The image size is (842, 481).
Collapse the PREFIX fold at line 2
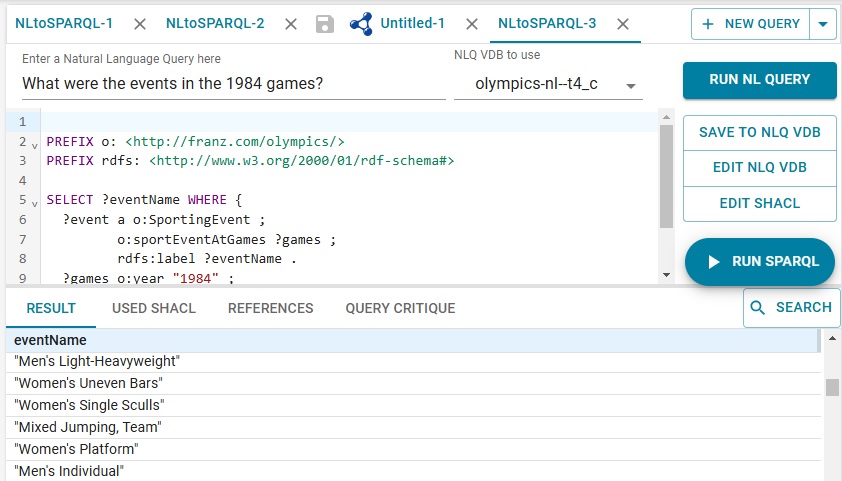click(35, 145)
